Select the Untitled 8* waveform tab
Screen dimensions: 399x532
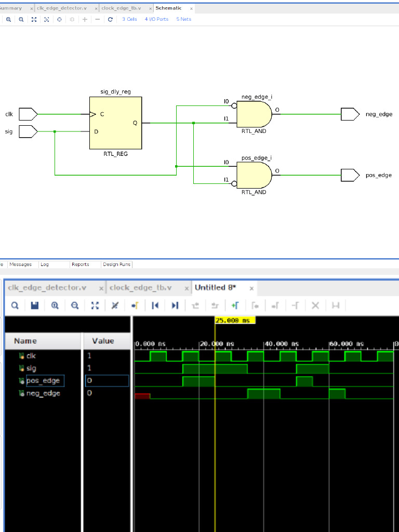coord(216,288)
